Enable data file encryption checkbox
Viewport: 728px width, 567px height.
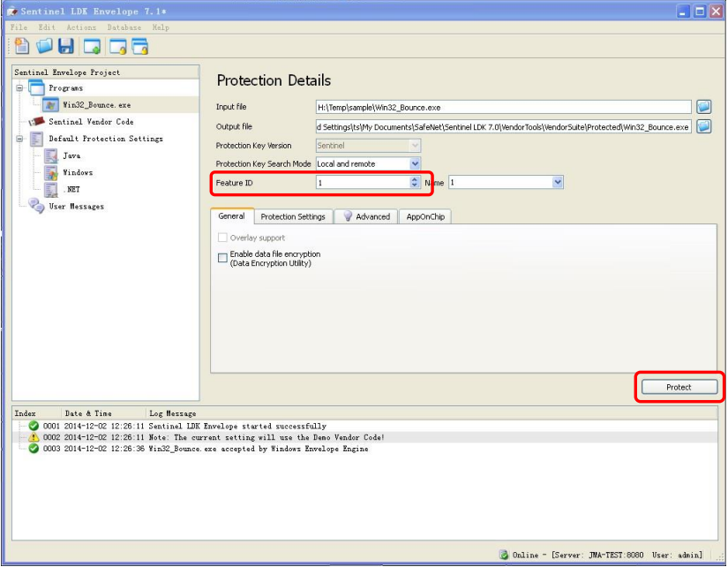tap(222, 258)
